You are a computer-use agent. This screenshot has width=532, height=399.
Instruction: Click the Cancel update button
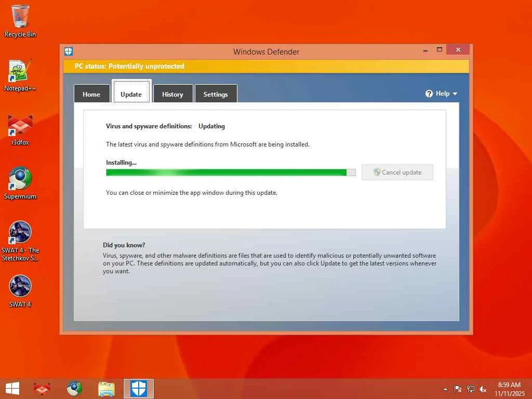[x=397, y=172]
